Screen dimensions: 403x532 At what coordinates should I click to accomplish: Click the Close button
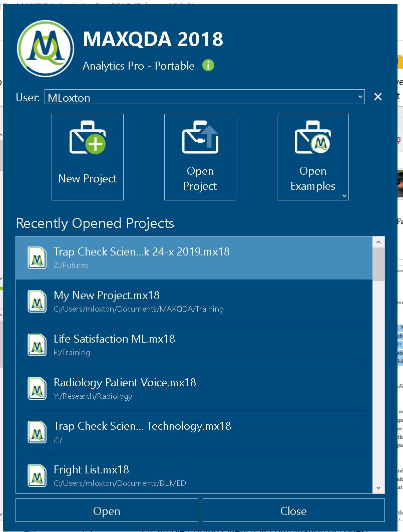pos(293,510)
